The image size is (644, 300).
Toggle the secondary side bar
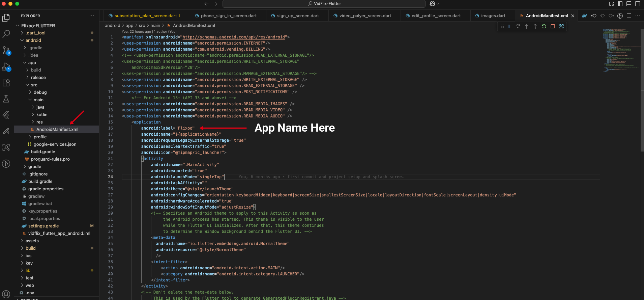[x=638, y=4]
